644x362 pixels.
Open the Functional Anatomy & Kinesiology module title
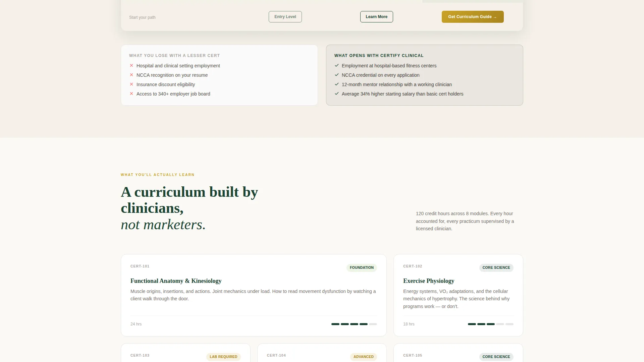coord(176,281)
